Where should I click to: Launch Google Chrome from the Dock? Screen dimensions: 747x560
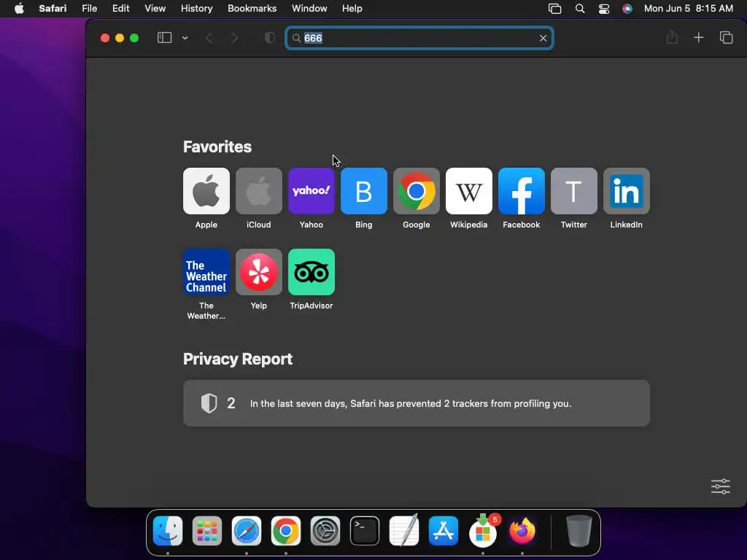(286, 531)
